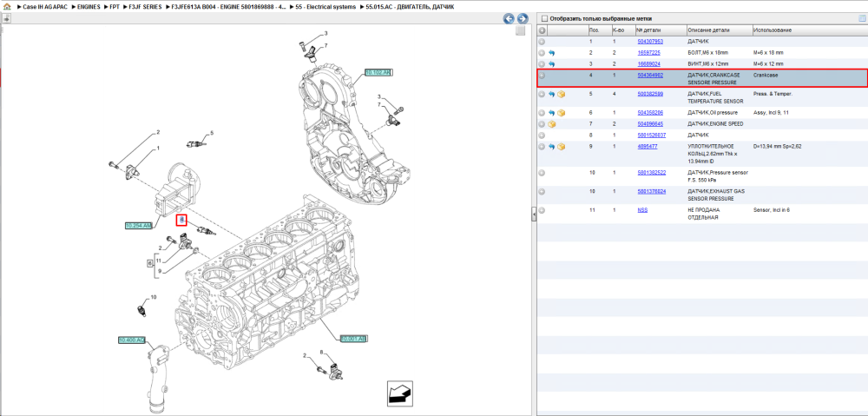Select 'БОЛТ,M6 x 18mm' description cell
This screenshot has height=416, width=868.
(x=707, y=53)
